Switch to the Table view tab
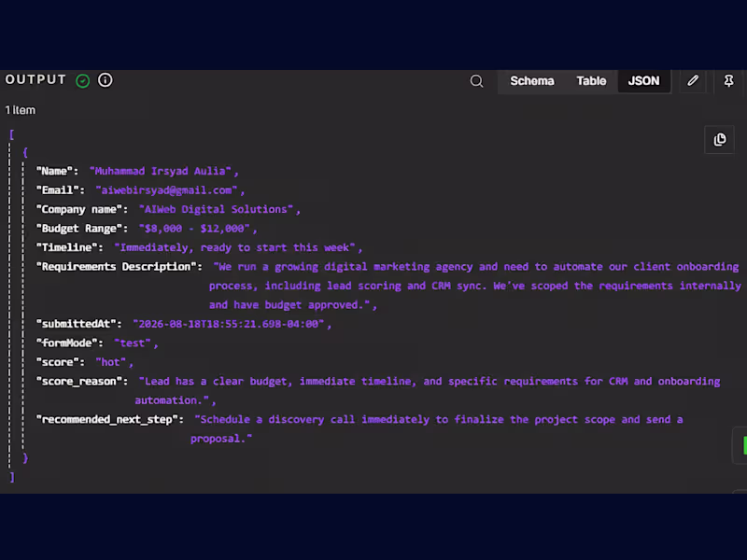Image resolution: width=747 pixels, height=560 pixels. tap(591, 81)
